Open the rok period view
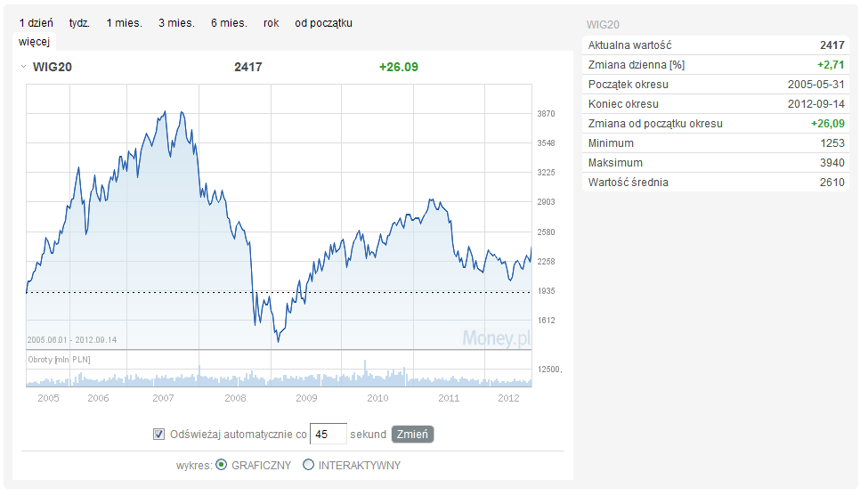868x496 pixels. [272, 23]
